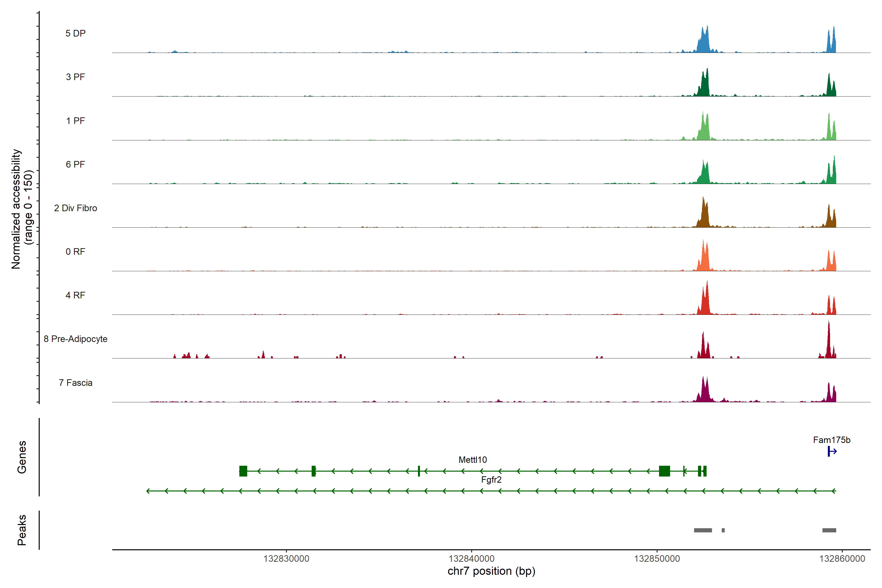Viewport: 882px width, 588px height.
Task: Click the first gray peak bar
Action: pos(703,530)
